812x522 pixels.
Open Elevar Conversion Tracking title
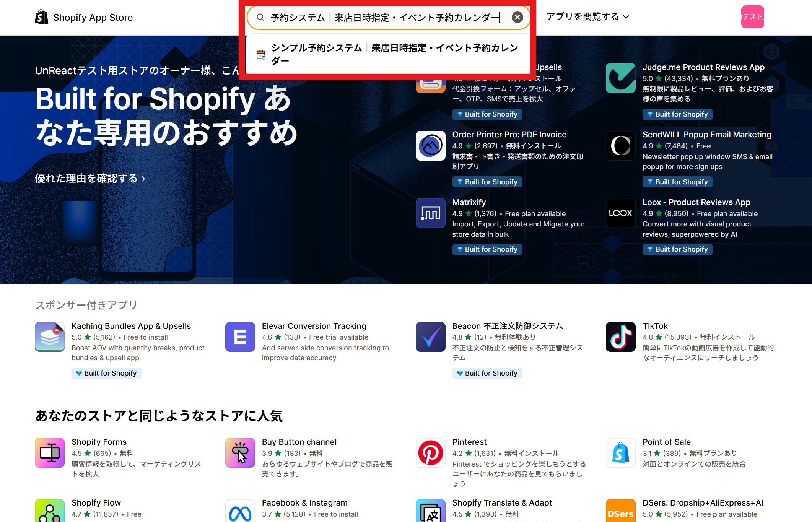(314, 326)
